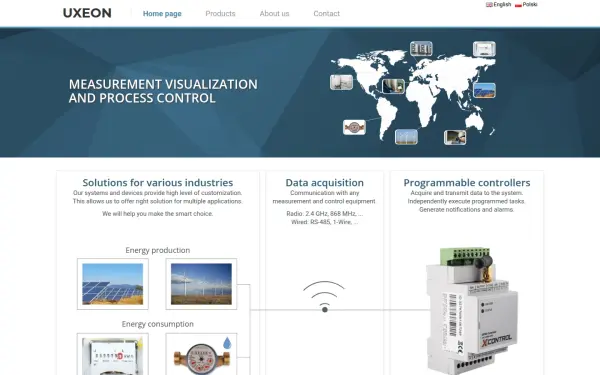The height and width of the screenshot is (375, 600).
Task: Click 'We will help you make the smart choice.'
Action: click(x=158, y=214)
